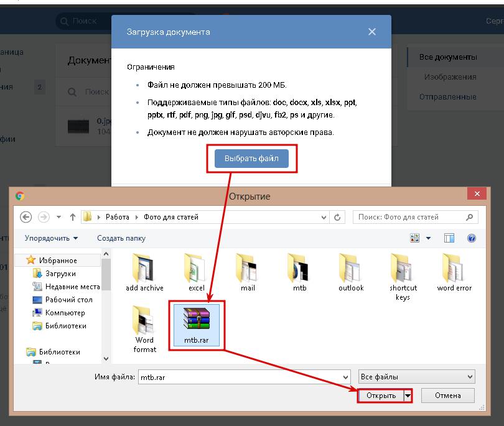
Task: Open Все документы tab in background page
Action: coord(448,57)
